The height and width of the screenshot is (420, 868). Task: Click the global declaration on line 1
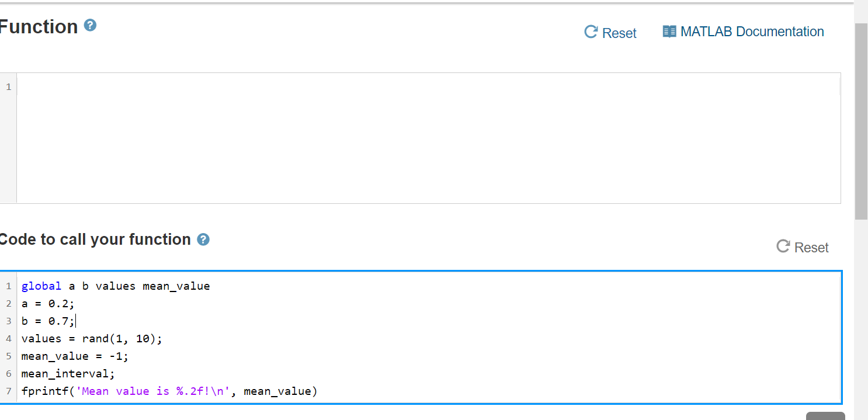(41, 286)
